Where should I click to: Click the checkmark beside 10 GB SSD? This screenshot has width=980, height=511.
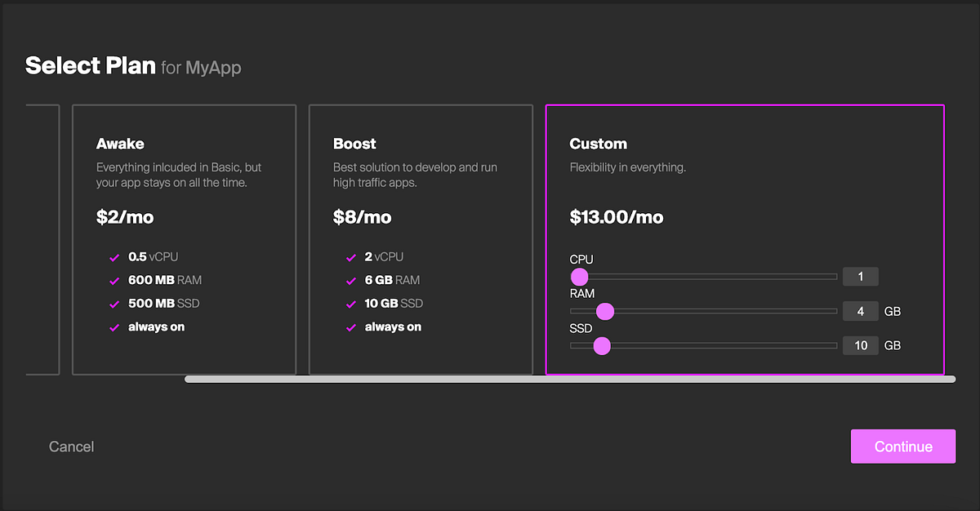[351, 303]
